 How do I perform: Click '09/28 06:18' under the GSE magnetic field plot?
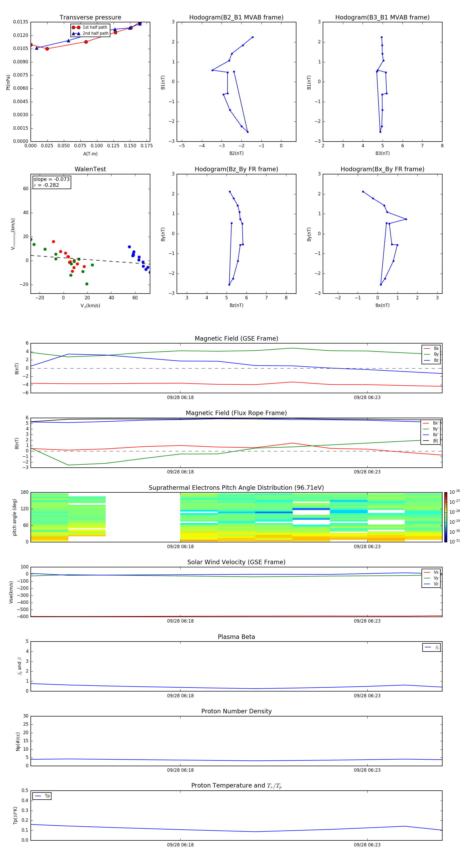tap(181, 398)
